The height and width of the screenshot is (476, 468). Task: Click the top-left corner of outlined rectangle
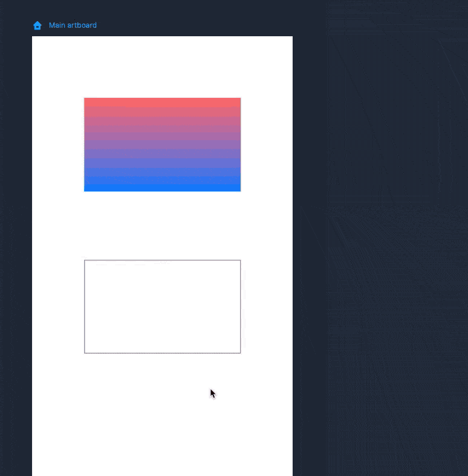85,260
